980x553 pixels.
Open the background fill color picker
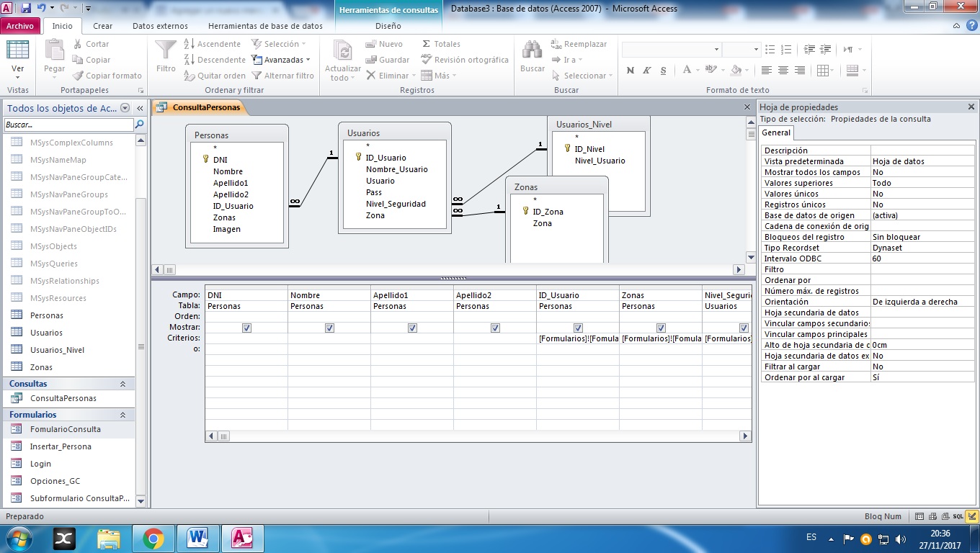pyautogui.click(x=738, y=71)
